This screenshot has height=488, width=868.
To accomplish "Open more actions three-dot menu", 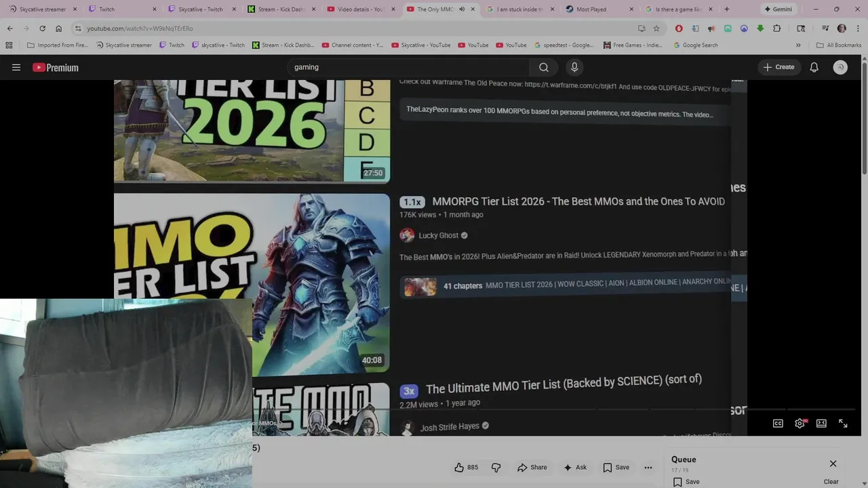I will (x=648, y=467).
